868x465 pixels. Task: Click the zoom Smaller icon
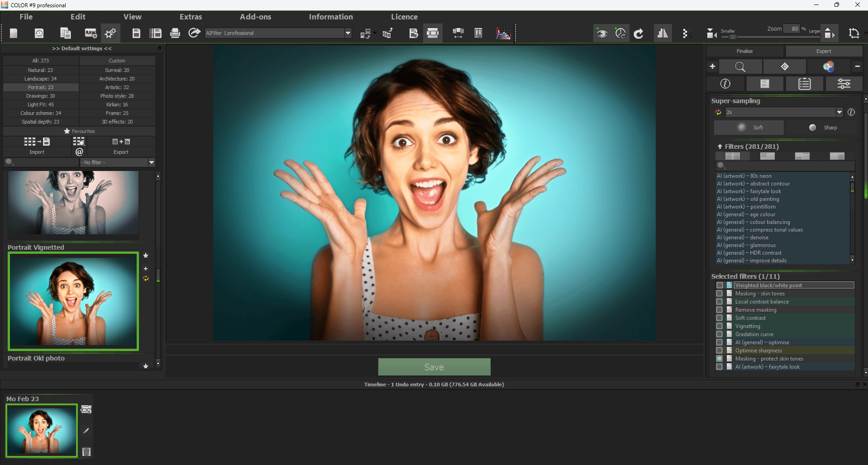[x=712, y=33]
